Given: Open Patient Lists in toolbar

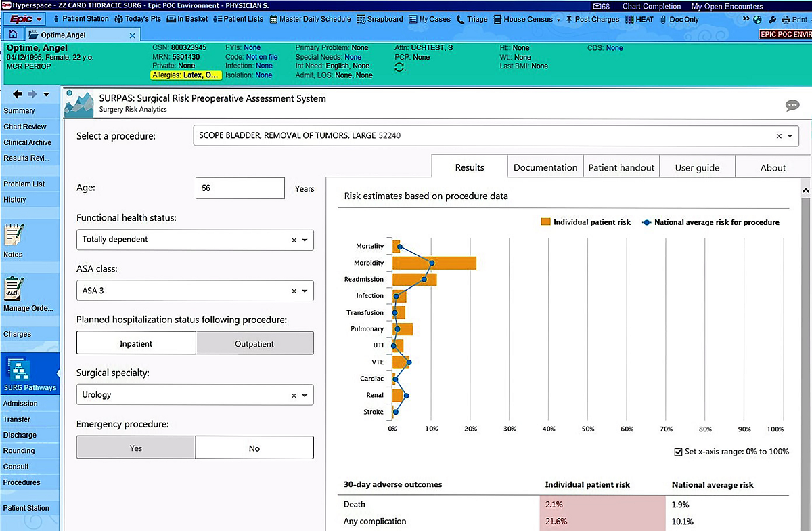Looking at the screenshot, I should (238, 19).
